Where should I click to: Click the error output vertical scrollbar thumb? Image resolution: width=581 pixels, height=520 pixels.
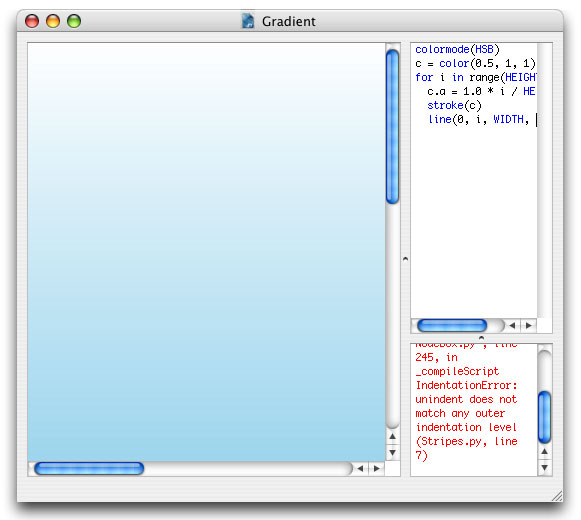544,417
